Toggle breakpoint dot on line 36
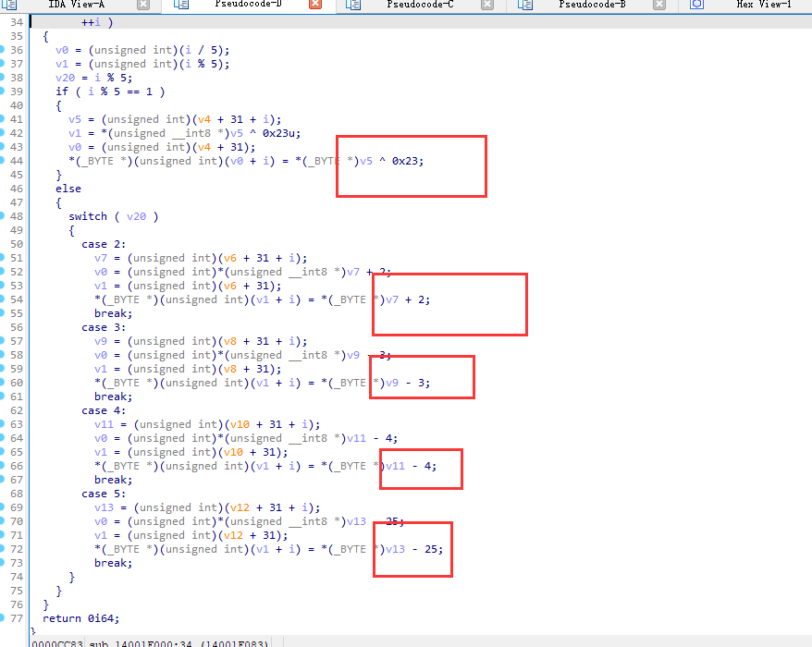The height and width of the screenshot is (647, 812). point(4,50)
